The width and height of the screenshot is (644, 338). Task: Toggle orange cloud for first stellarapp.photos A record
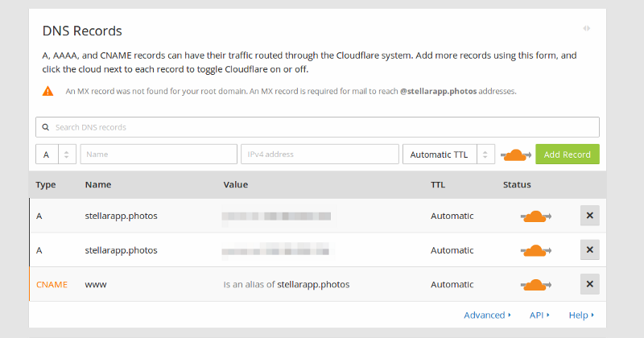535,216
